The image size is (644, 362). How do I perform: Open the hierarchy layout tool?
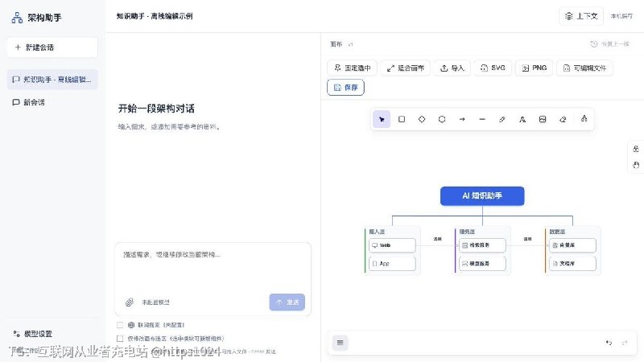(x=584, y=119)
